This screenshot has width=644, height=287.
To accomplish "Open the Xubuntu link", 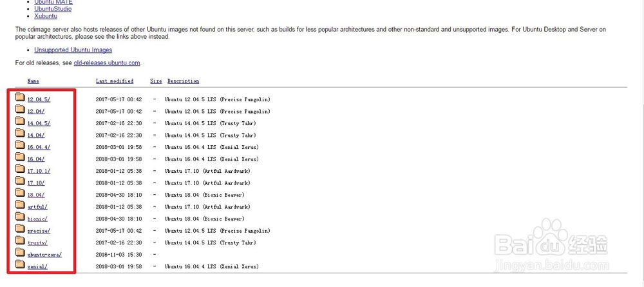I will [46, 16].
